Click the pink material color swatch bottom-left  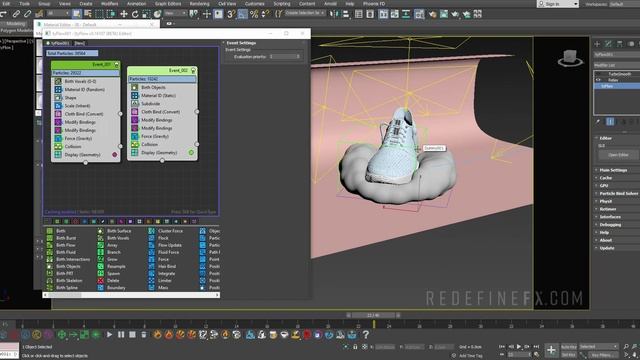(x=9, y=347)
